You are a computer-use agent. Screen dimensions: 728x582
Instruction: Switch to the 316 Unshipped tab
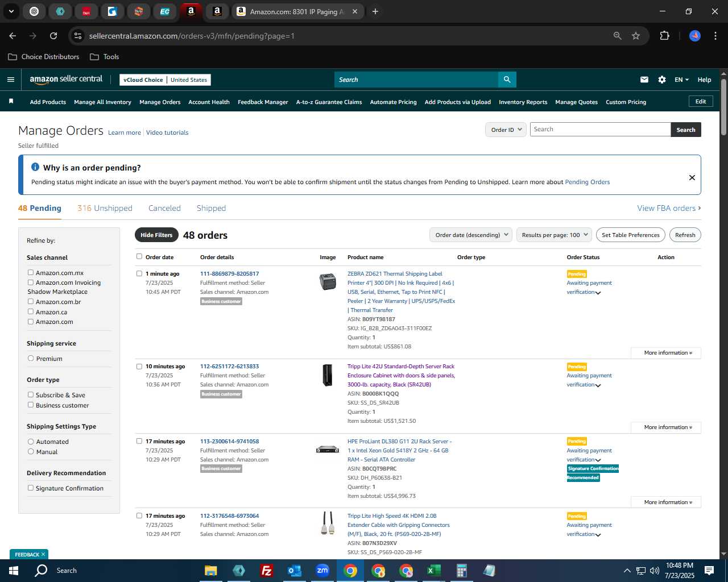click(x=105, y=208)
